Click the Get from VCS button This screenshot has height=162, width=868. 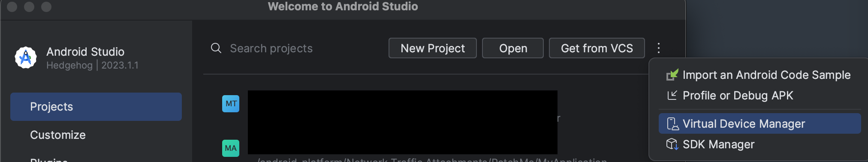[597, 48]
